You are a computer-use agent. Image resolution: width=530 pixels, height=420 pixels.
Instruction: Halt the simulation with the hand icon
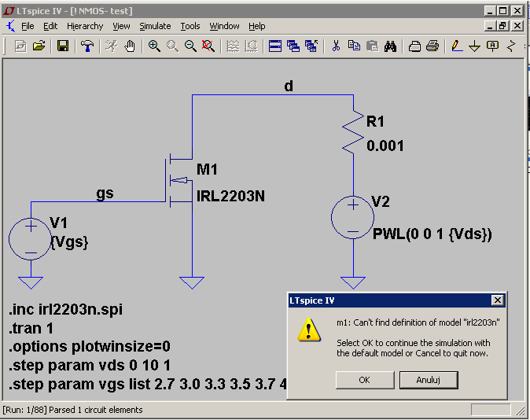[130, 46]
